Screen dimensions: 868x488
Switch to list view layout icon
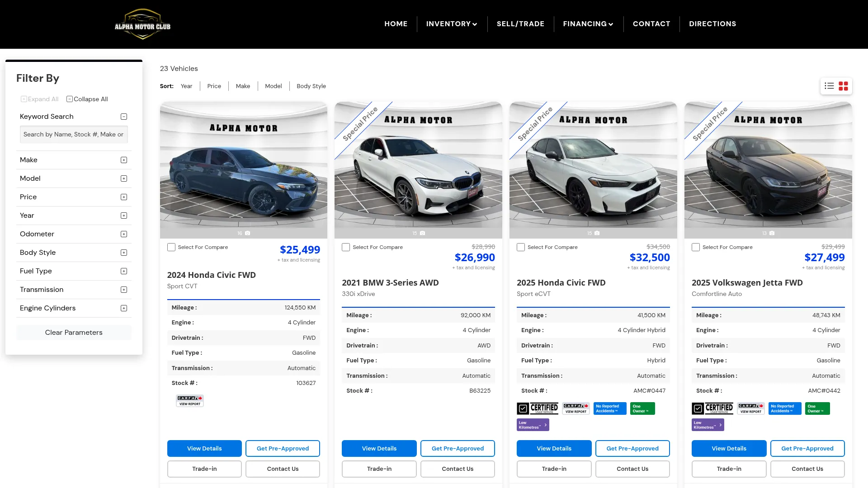(829, 86)
